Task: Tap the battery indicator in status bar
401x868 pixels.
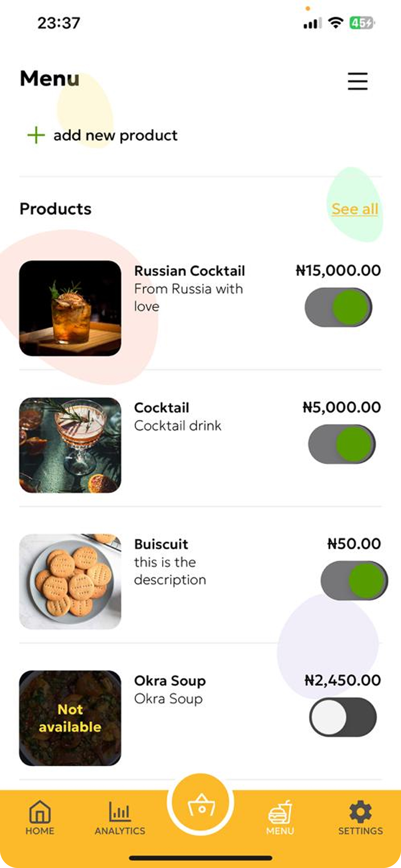Action: 362,23
